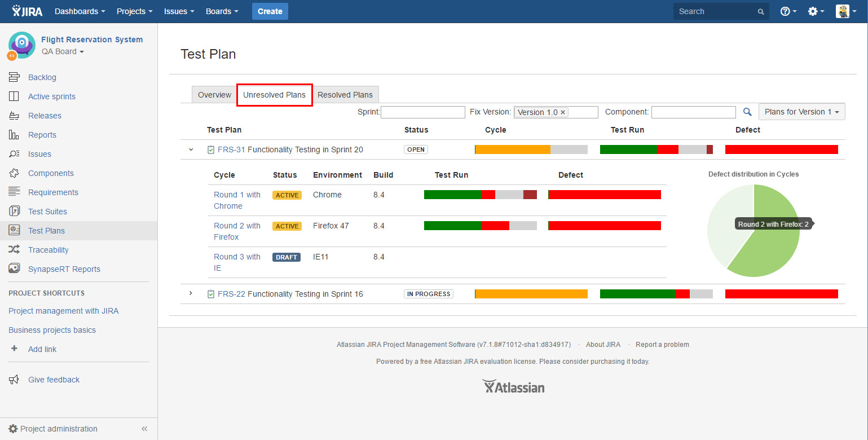Image resolution: width=868 pixels, height=440 pixels.
Task: Select the Unresolved Plans tab
Action: tap(275, 95)
